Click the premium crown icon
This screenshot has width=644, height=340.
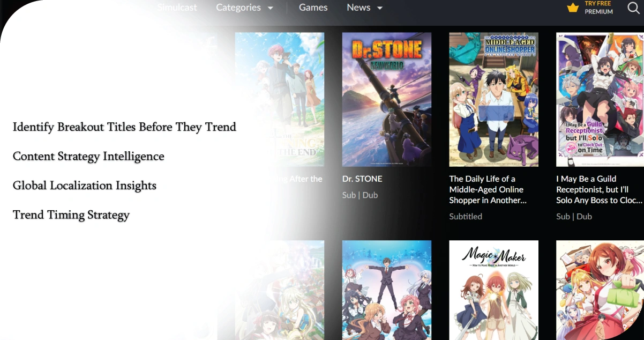(x=573, y=8)
